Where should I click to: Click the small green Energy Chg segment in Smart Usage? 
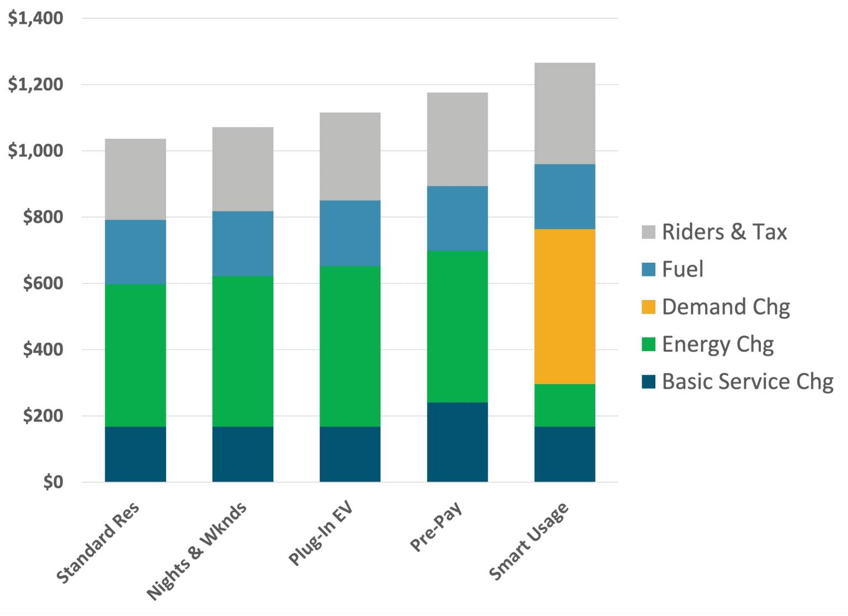pyautogui.click(x=565, y=405)
